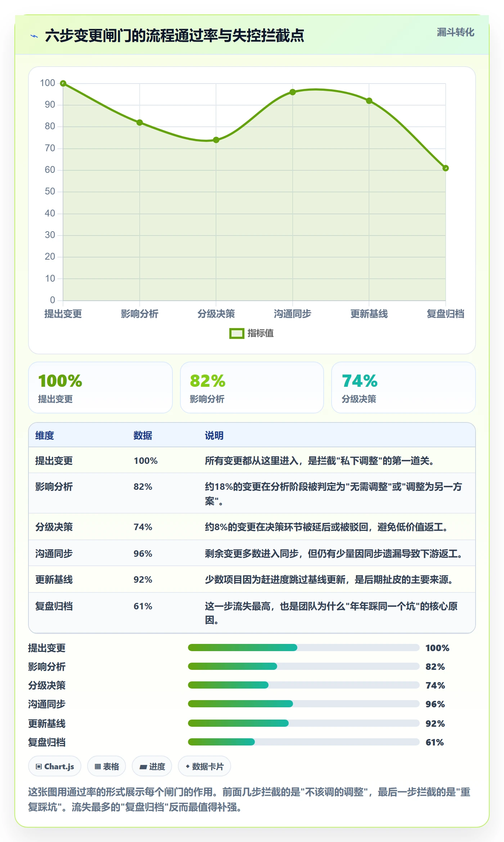The image size is (504, 842).
Task: Click the 分级决策 progress bar at 74%
Action: (x=303, y=685)
